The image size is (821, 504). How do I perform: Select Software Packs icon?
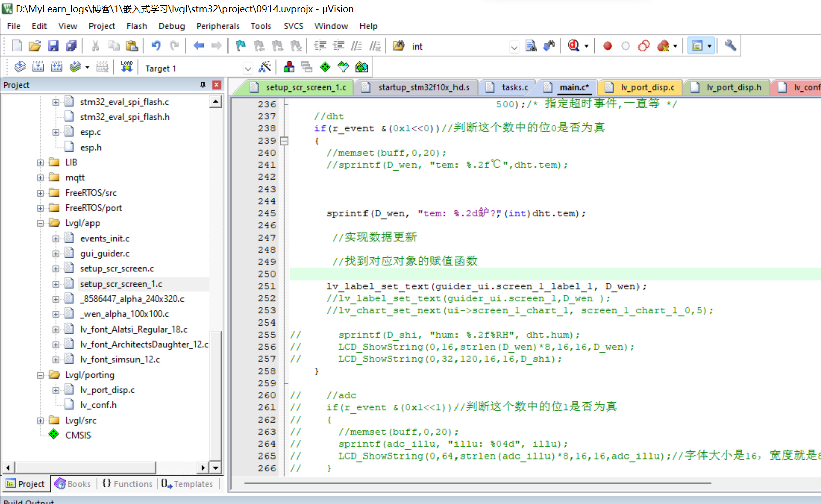coord(343,67)
